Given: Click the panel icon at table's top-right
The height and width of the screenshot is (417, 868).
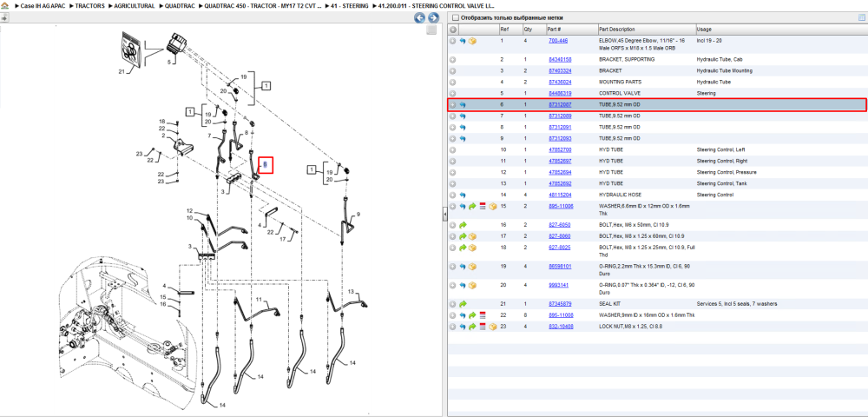Looking at the screenshot, I should (861, 17).
